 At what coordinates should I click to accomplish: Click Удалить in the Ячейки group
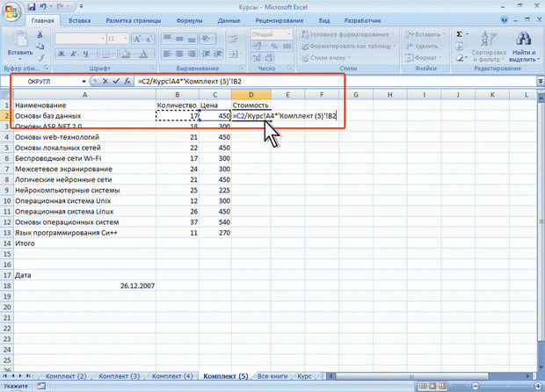click(425, 46)
